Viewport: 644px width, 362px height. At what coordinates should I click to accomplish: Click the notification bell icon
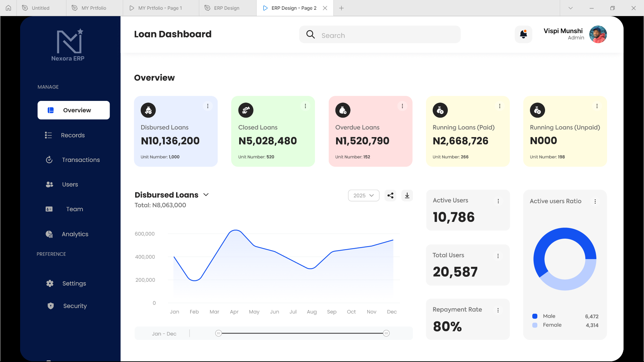[523, 34]
